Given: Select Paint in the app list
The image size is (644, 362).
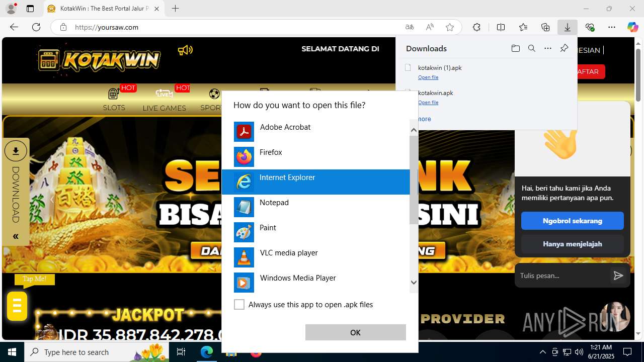Looking at the screenshot, I should pyautogui.click(x=316, y=232).
